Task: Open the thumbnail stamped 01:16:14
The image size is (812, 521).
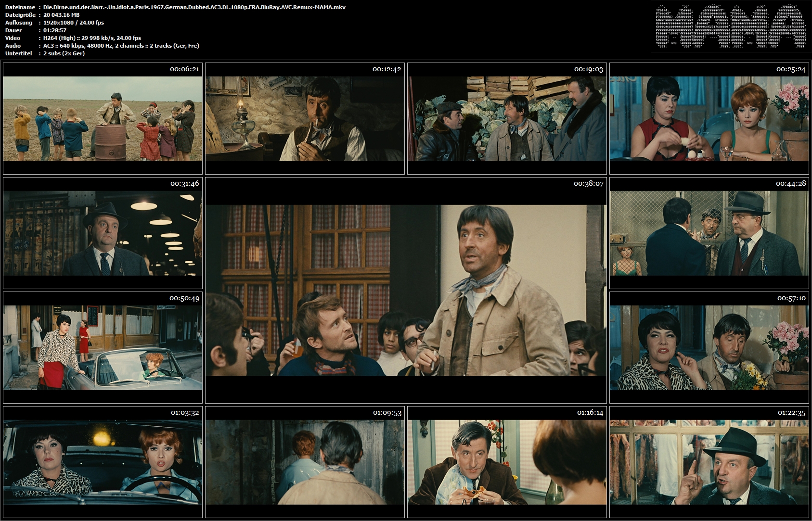Action: pyautogui.click(x=507, y=462)
